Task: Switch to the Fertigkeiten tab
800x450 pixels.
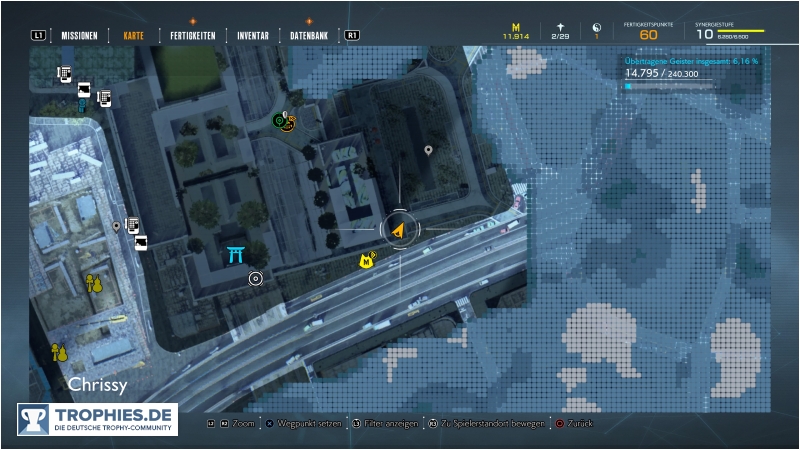Action: [x=194, y=35]
